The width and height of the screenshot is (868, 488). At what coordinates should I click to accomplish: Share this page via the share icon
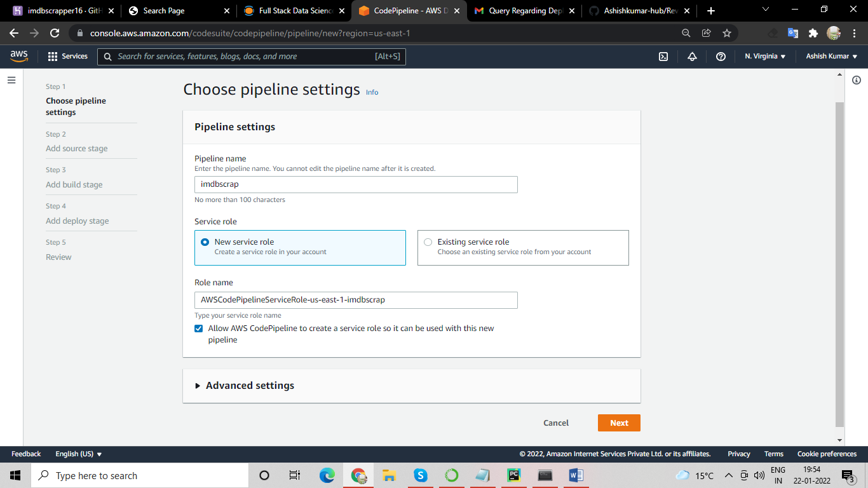click(x=706, y=33)
